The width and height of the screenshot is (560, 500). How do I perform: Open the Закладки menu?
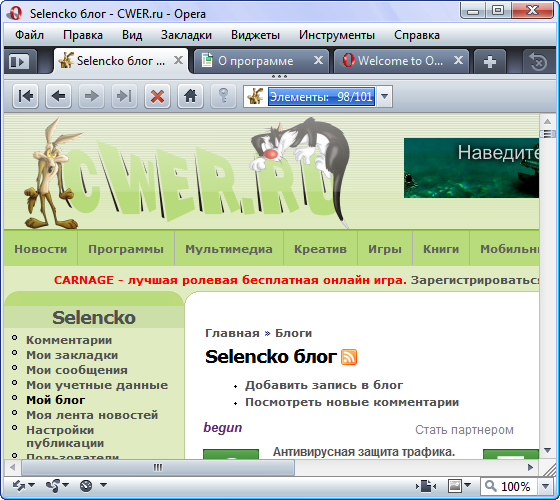[186, 35]
